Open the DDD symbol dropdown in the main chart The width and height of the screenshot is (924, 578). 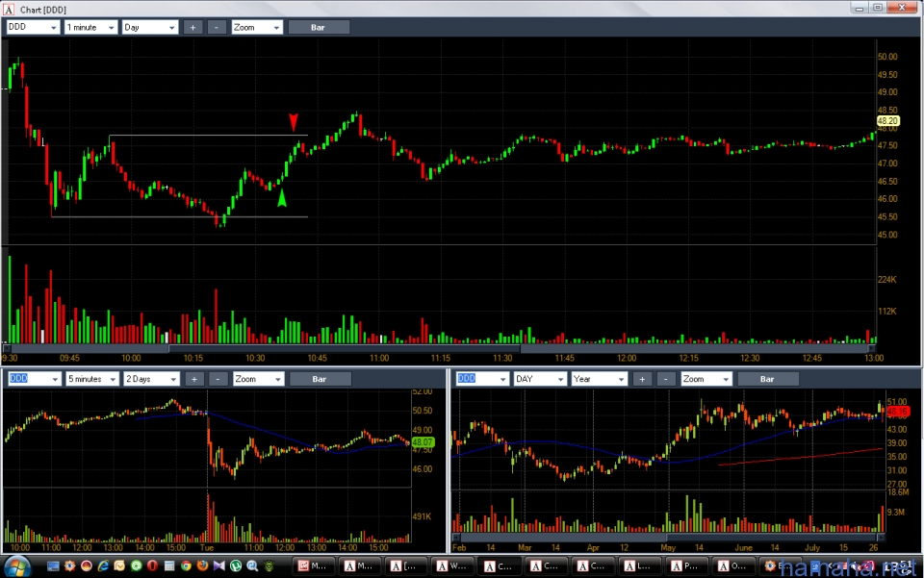click(x=33, y=27)
